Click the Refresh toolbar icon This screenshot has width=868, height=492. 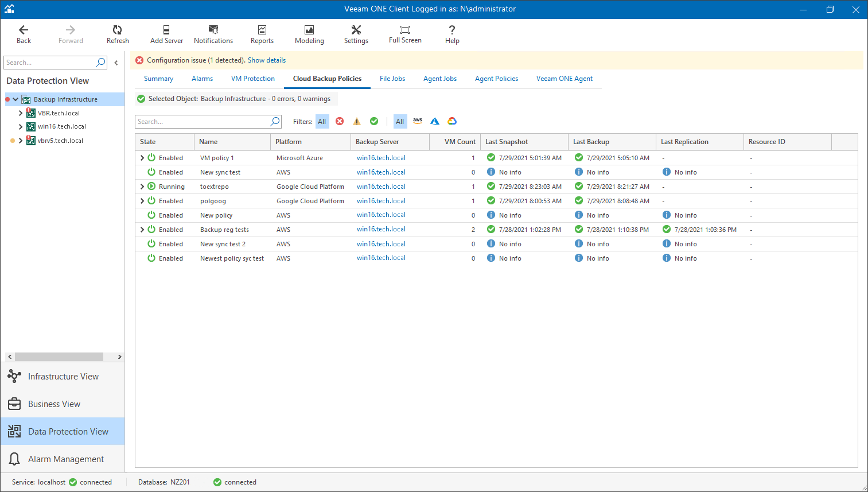(x=118, y=34)
